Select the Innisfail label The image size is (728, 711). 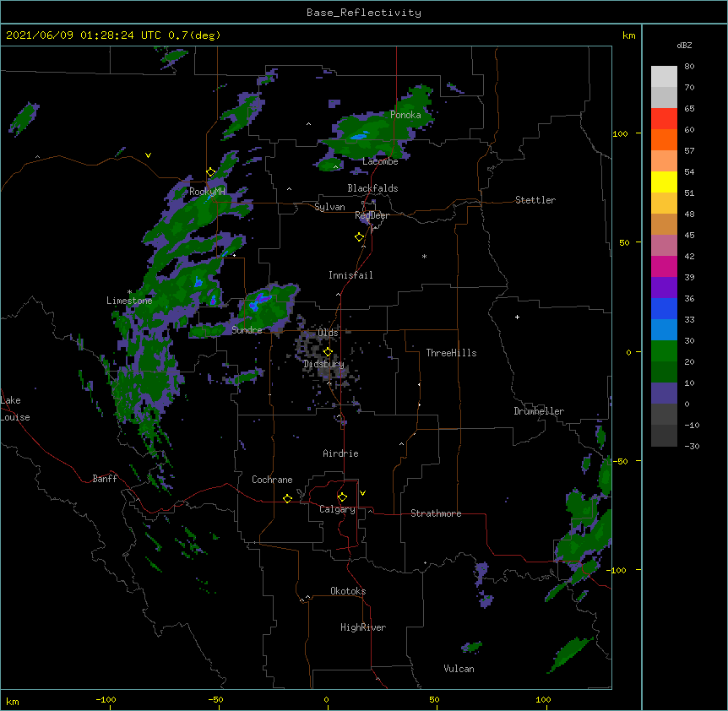350,275
